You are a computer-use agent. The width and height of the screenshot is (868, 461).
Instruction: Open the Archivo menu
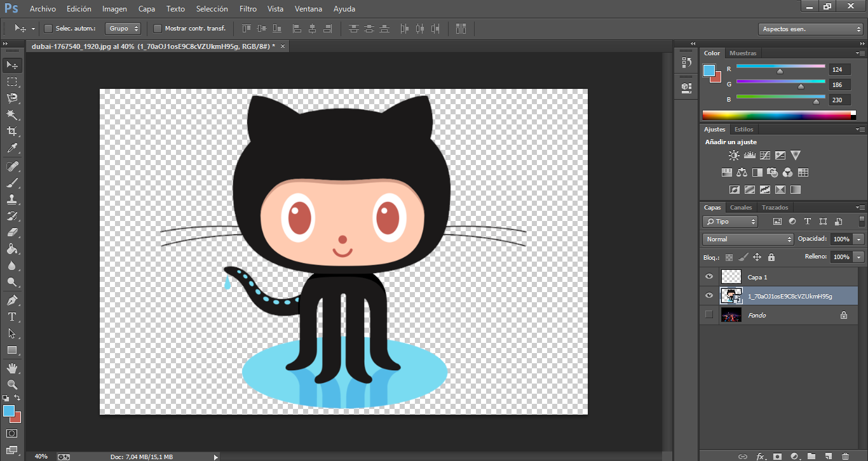[43, 9]
